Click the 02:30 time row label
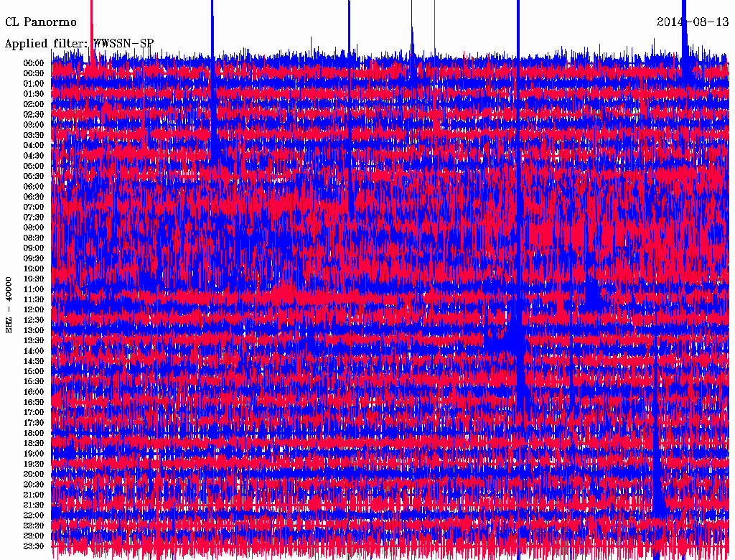The image size is (735, 560). click(34, 115)
